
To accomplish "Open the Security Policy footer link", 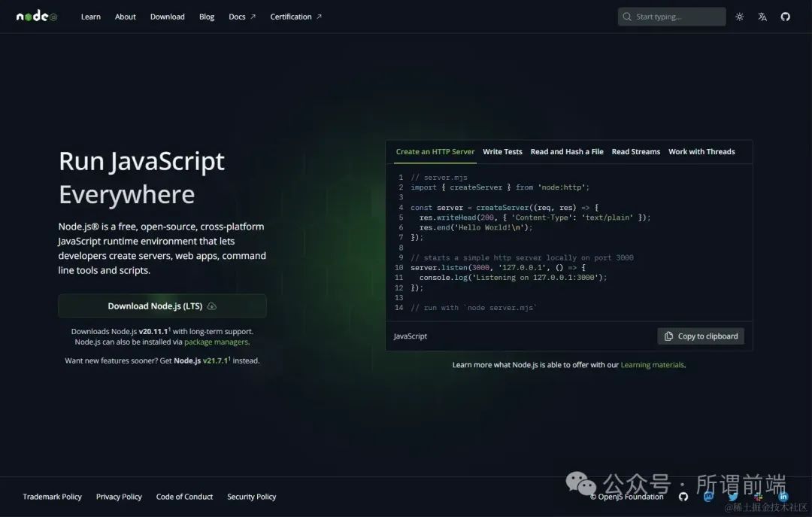I will coord(252,496).
